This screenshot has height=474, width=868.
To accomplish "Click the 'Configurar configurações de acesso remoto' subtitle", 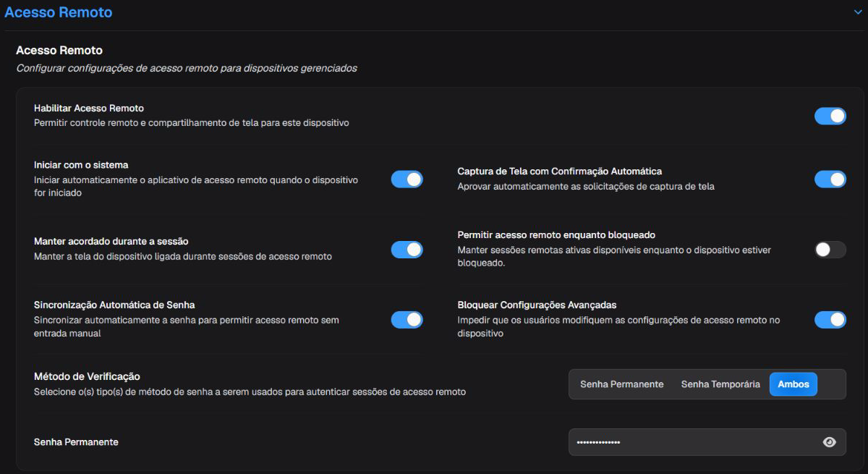I will pyautogui.click(x=187, y=69).
